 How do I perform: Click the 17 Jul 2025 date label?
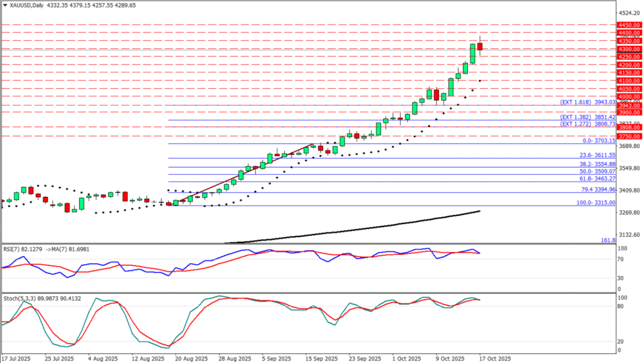coord(15,357)
